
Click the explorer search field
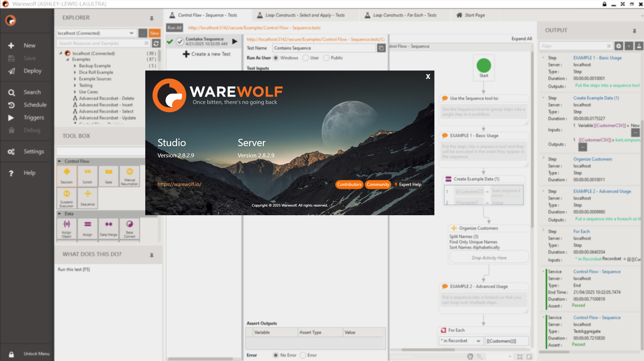[103, 43]
